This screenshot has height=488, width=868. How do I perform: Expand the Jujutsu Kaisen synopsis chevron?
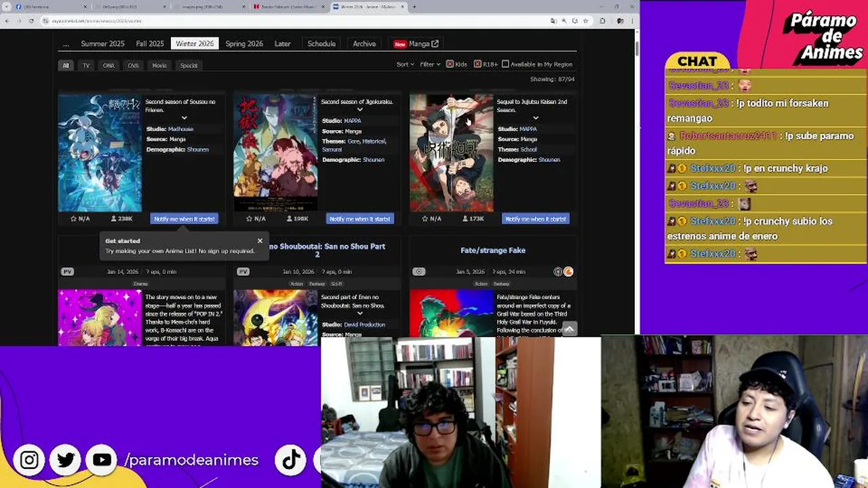point(535,118)
